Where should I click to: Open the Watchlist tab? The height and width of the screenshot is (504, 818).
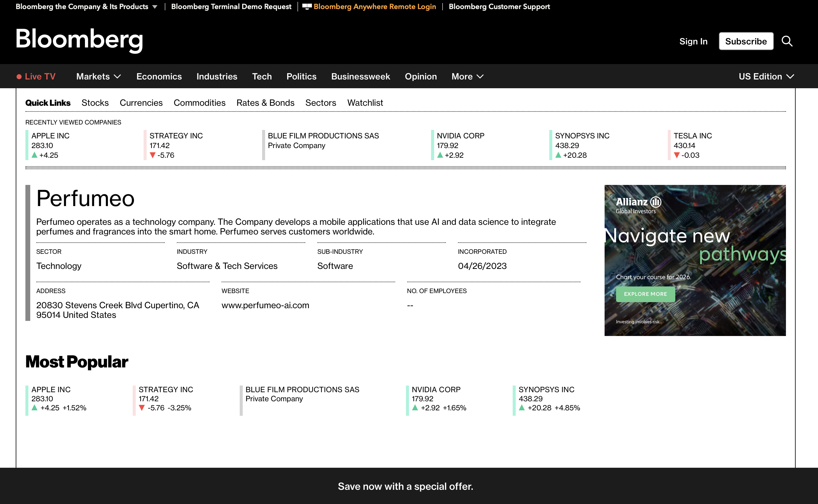coord(365,103)
